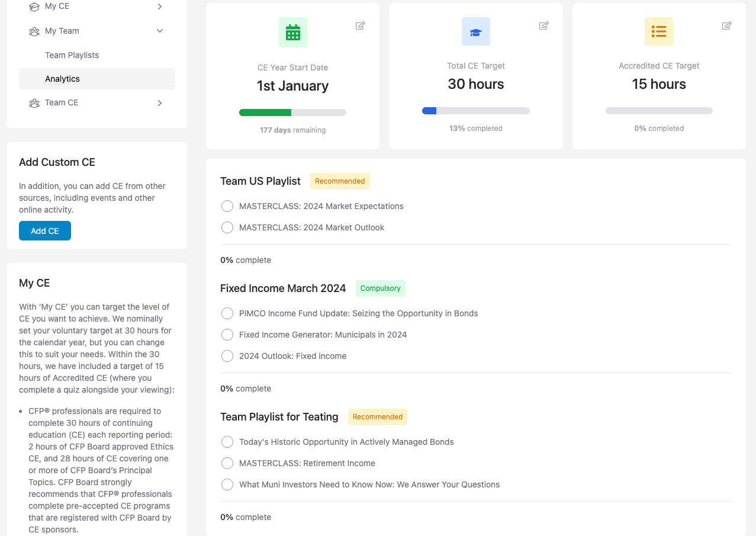Click the My Team people icon
Screen dimensions: 756x536
(x=34, y=31)
